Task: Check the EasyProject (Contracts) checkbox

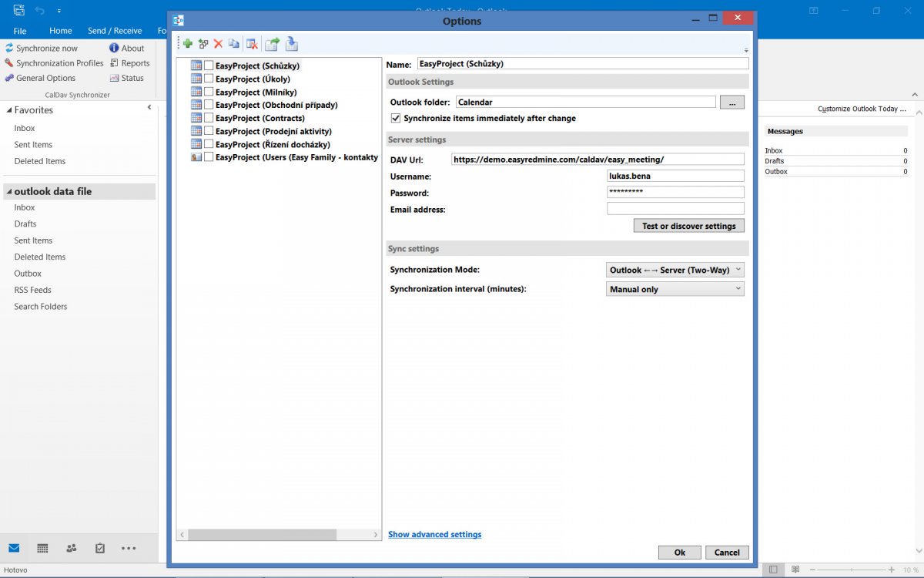Action: tap(208, 117)
